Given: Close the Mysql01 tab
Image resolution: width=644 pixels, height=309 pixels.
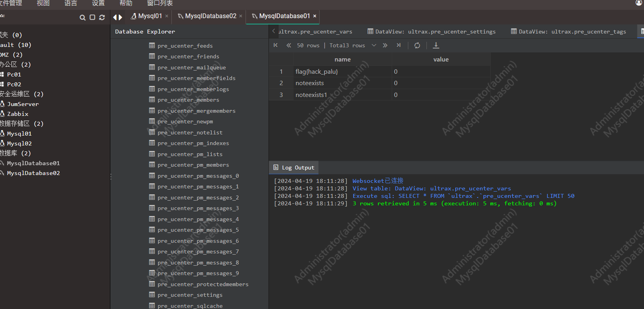Looking at the screenshot, I should pyautogui.click(x=167, y=16).
